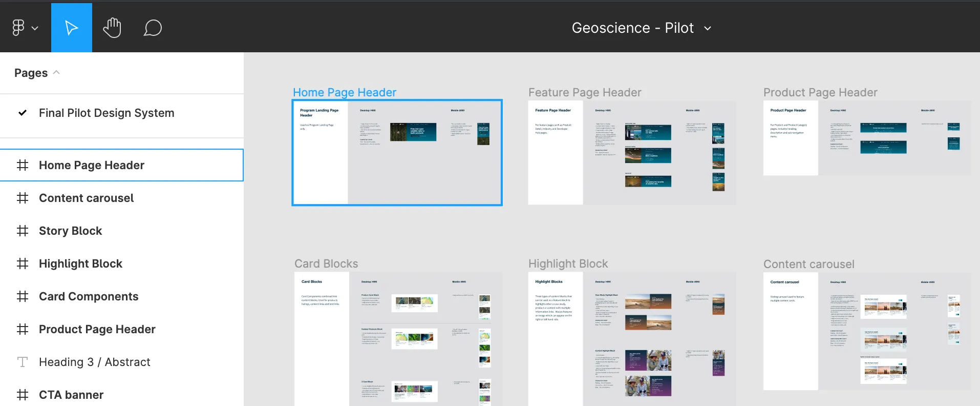Click frame icon beside Product Page Header layer
This screenshot has height=406, width=980.
(x=23, y=329)
